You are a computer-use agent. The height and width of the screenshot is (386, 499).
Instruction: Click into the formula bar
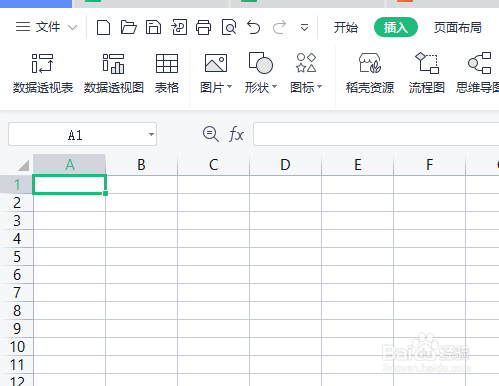click(x=376, y=134)
